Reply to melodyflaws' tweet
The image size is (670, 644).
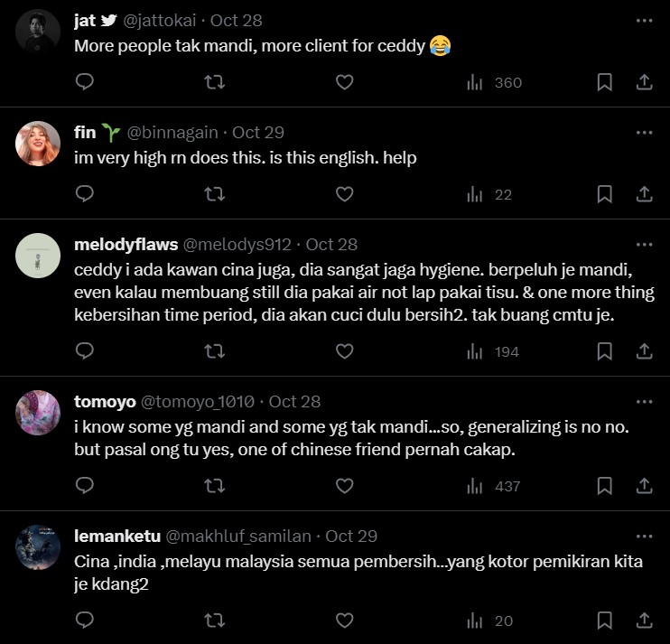point(84,351)
